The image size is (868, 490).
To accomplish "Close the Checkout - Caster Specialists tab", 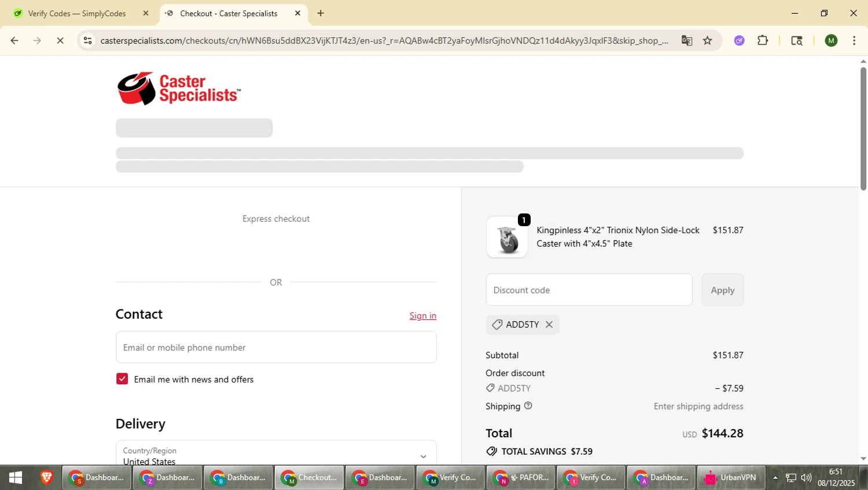I will 297,13.
